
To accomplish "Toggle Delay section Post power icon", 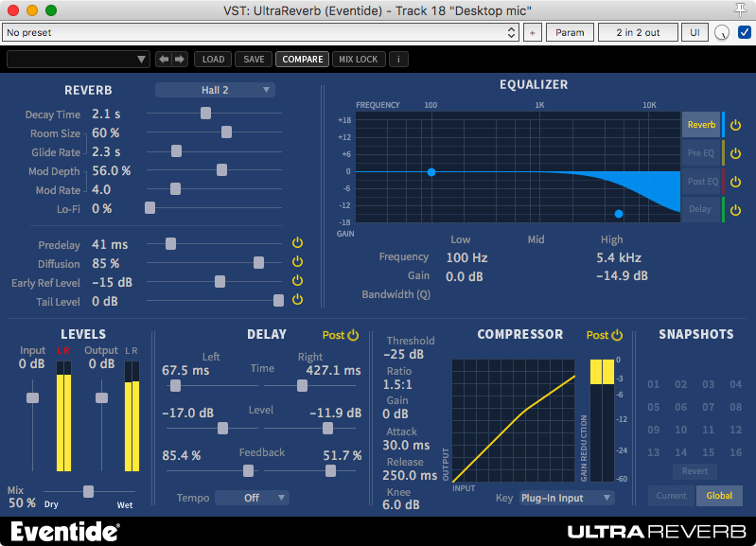I will pos(354,335).
